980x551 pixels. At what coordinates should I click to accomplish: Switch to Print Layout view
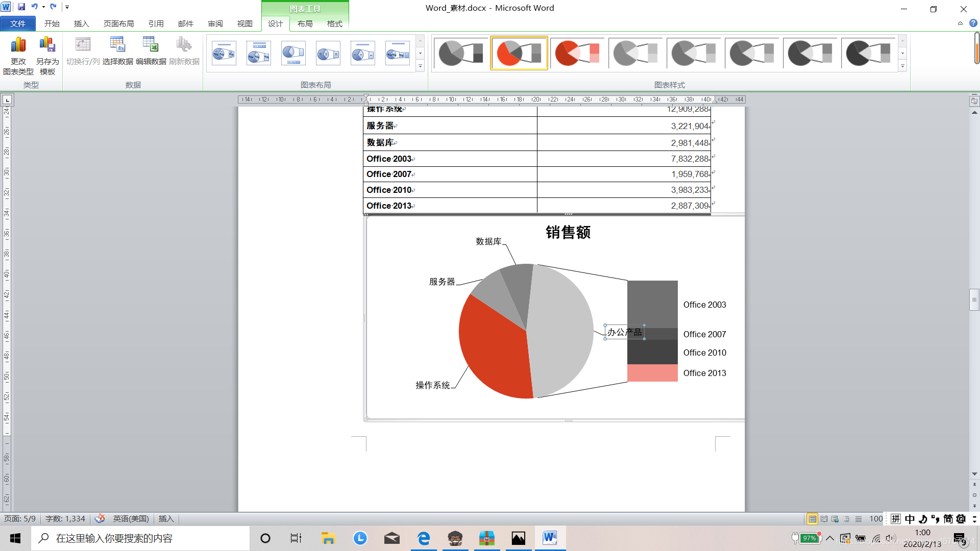pyautogui.click(x=812, y=519)
